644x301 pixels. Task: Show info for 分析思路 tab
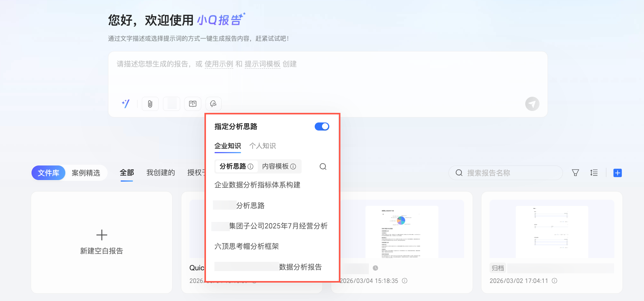(251, 167)
